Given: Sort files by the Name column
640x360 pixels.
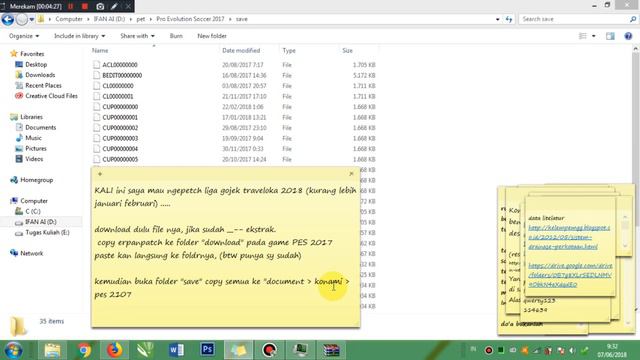Looking at the screenshot, I should pyautogui.click(x=100, y=51).
